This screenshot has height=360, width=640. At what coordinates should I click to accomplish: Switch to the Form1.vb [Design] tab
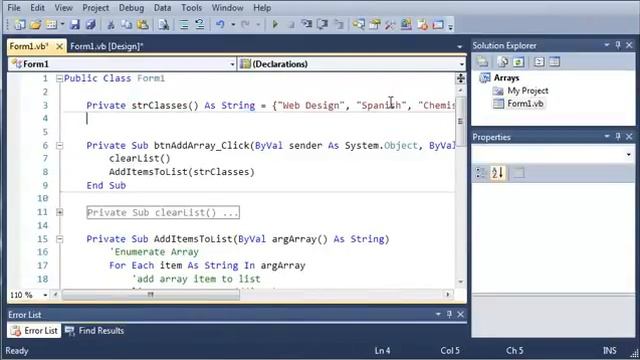click(107, 47)
